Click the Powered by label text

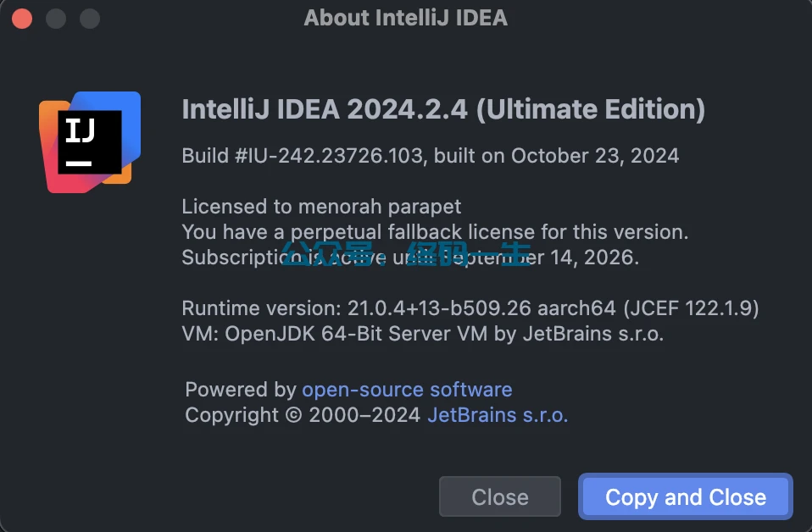point(240,390)
